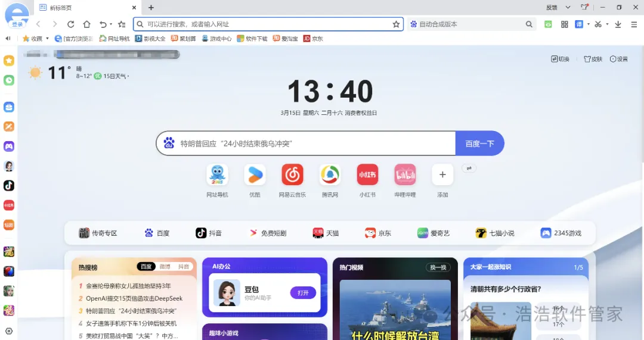This screenshot has height=340, width=644.
Task: Click the scissors screenshot icon
Action: 598,24
